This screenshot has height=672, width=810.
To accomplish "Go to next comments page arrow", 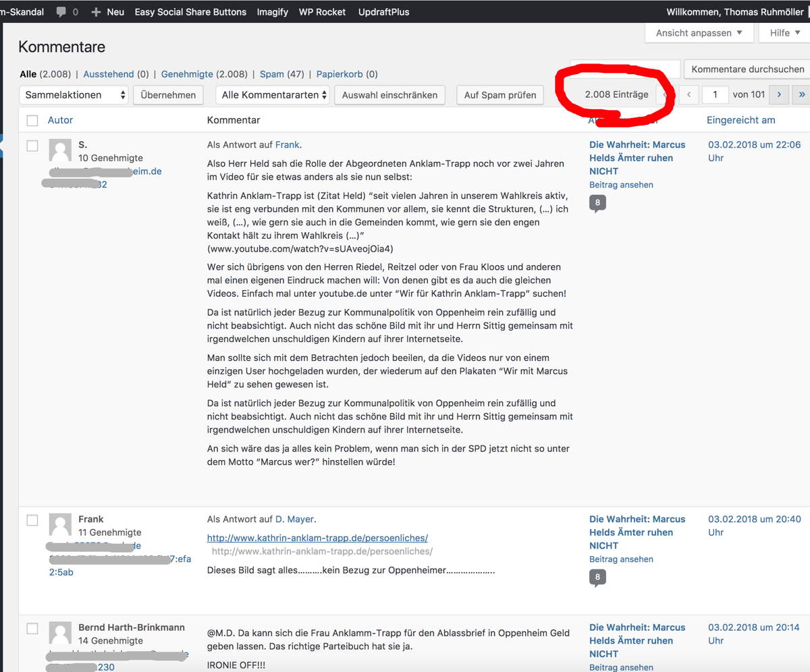I will pyautogui.click(x=779, y=94).
